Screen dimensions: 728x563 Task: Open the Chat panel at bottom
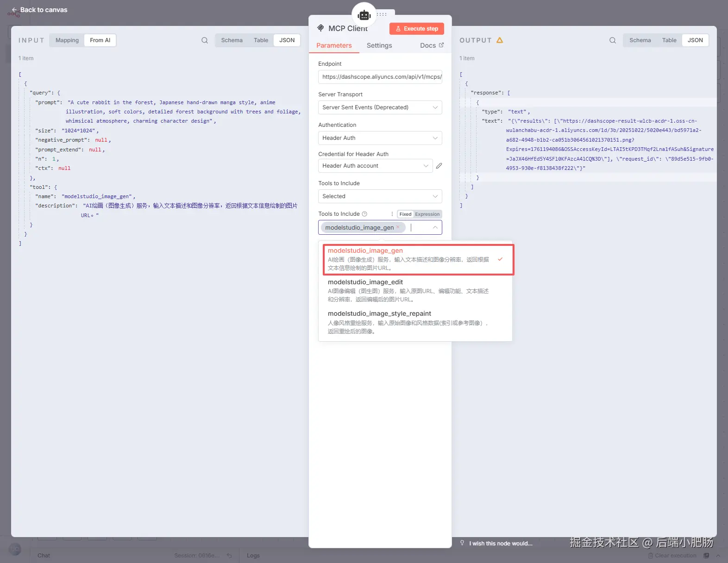click(44, 555)
